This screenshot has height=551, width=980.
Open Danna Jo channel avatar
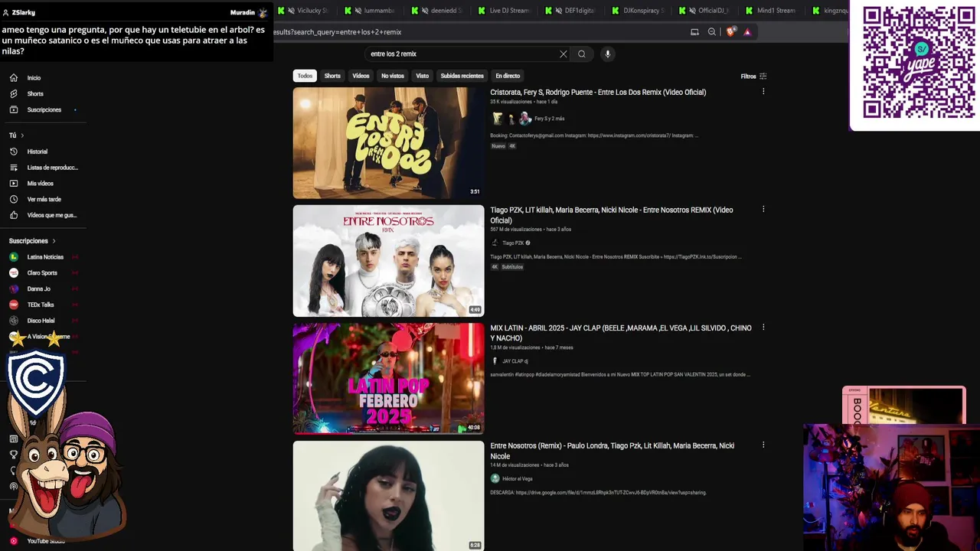click(x=14, y=289)
